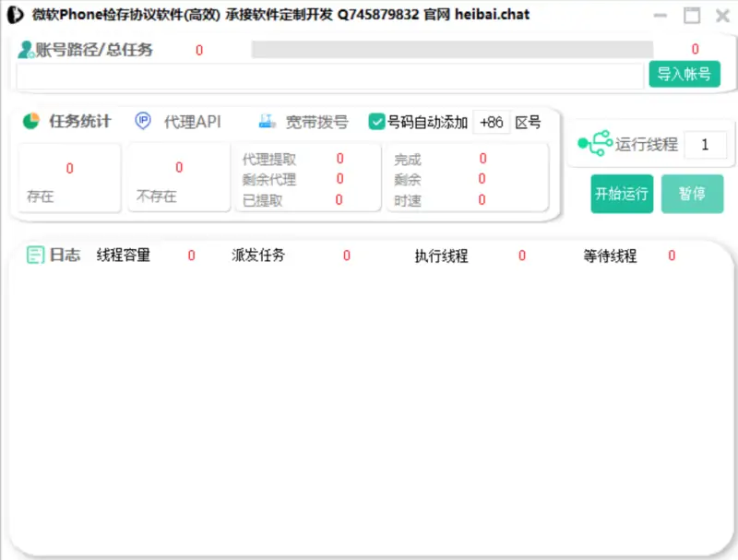738x560 pixels.
Task: Click the 运行线程 thread count field
Action: (705, 145)
